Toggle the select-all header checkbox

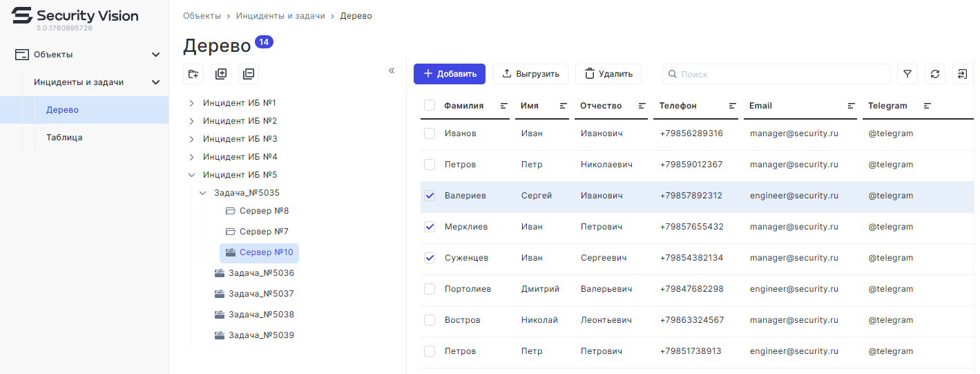(x=430, y=106)
